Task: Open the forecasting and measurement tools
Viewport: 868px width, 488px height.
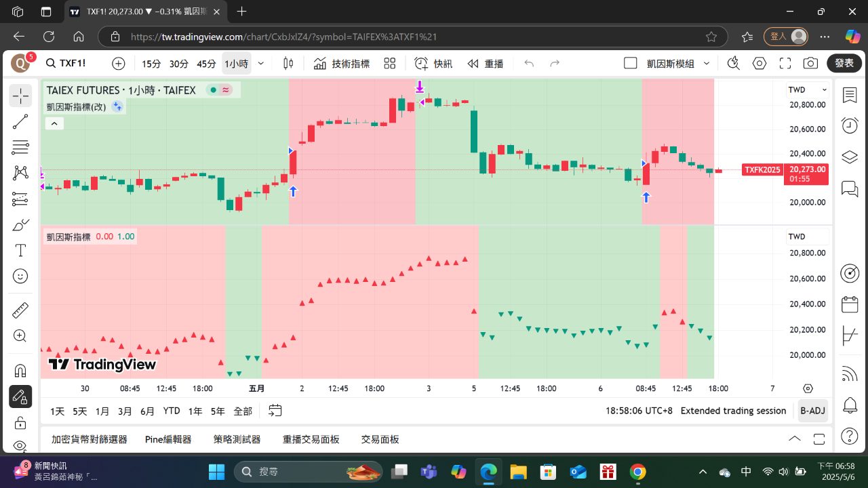Action: tap(20, 199)
